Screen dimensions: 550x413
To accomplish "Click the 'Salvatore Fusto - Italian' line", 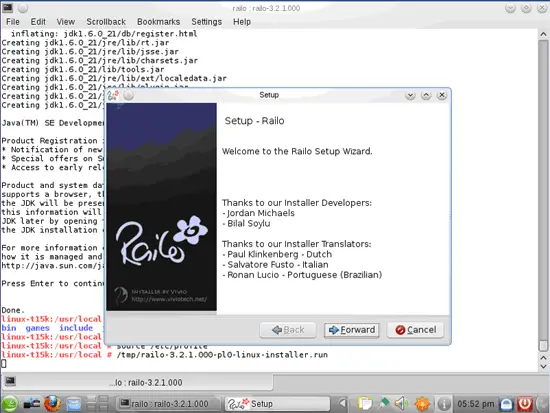I will [x=275, y=265].
